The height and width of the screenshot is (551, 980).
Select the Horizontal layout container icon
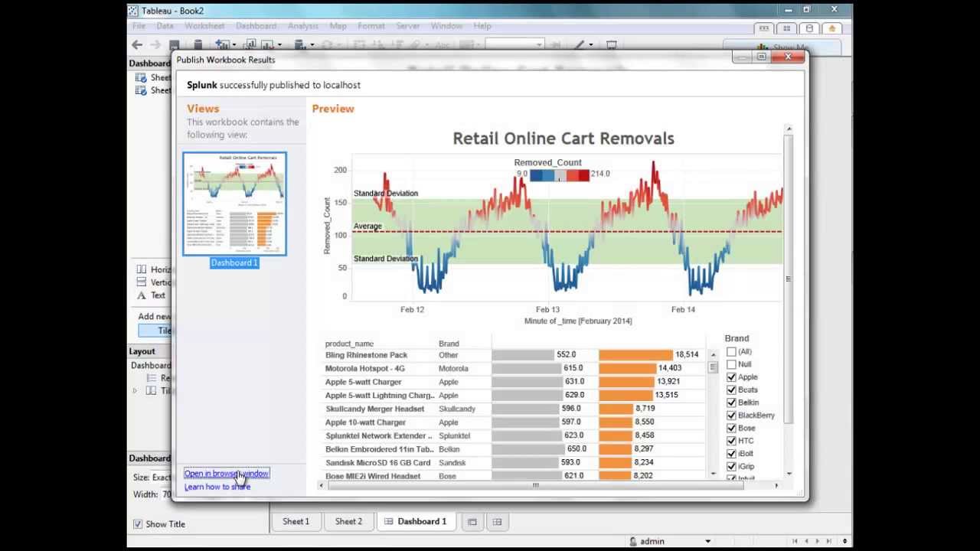tap(142, 269)
